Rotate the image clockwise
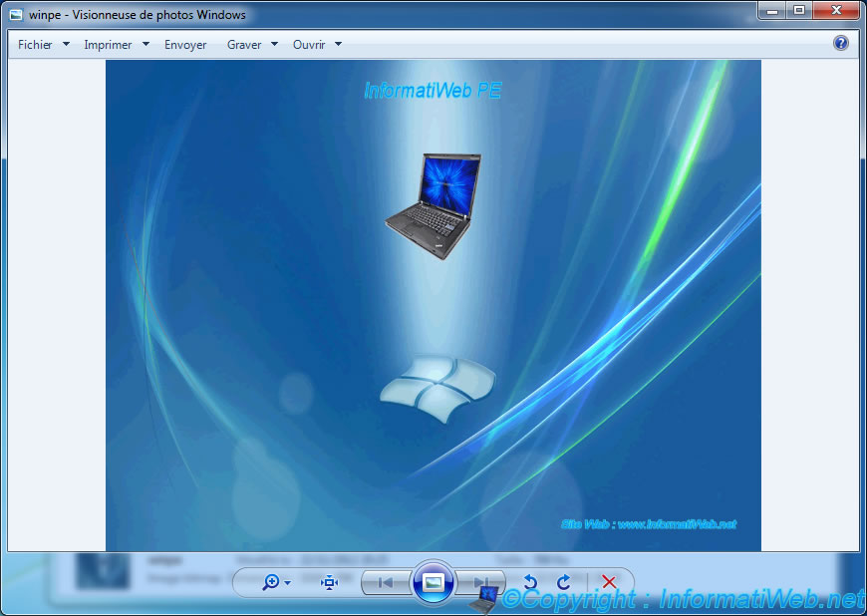The image size is (867, 616). (x=564, y=582)
